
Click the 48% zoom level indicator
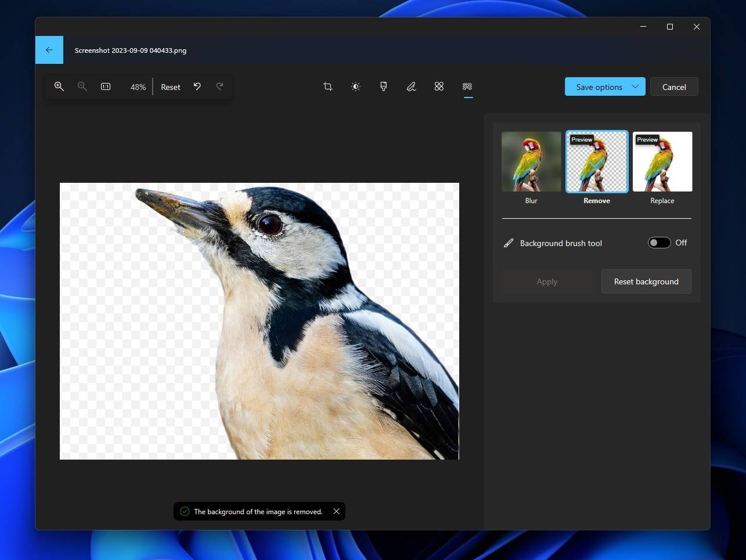[x=138, y=86]
